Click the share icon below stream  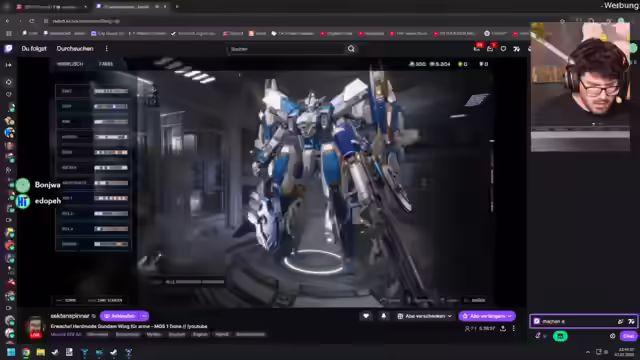pyautogui.click(x=503, y=329)
